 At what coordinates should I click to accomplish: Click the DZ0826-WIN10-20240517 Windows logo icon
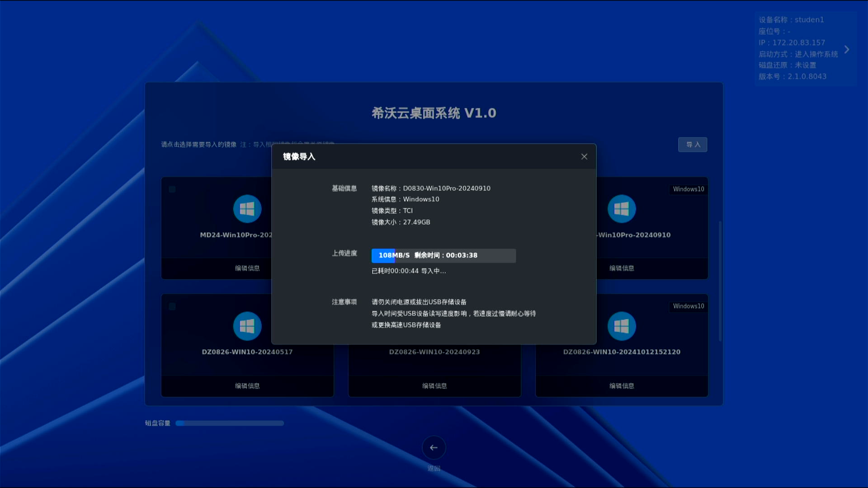[247, 326]
